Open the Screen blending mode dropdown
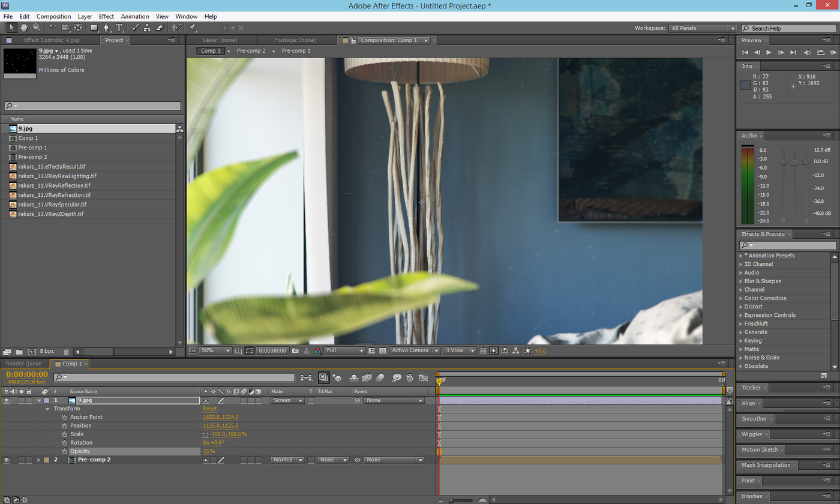Viewport: 840px width, 504px height. (x=287, y=400)
